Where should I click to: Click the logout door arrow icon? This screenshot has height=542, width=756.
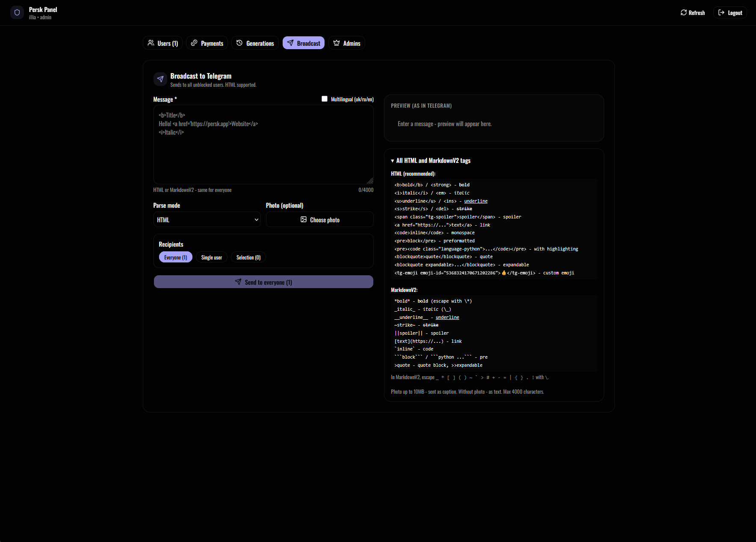[721, 12]
